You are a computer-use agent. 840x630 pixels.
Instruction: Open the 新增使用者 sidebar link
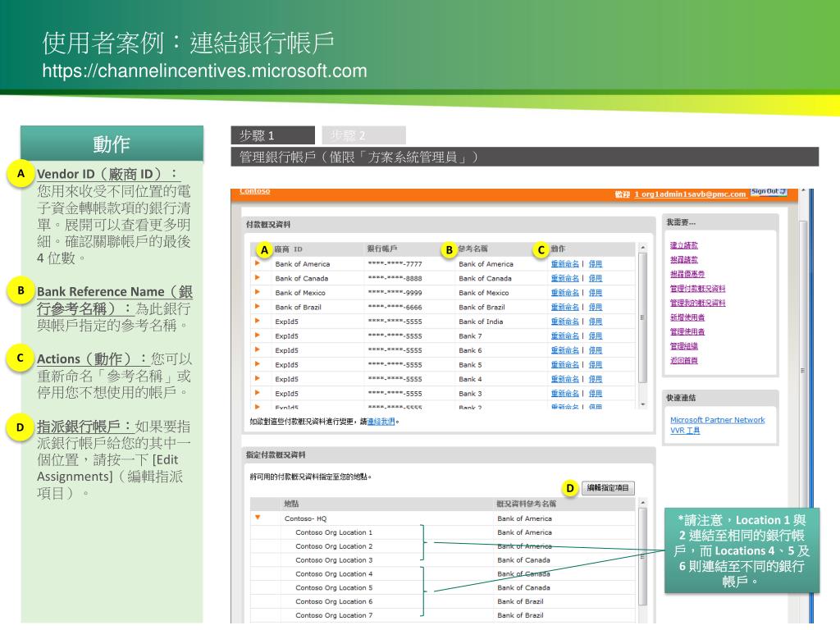pyautogui.click(x=687, y=317)
